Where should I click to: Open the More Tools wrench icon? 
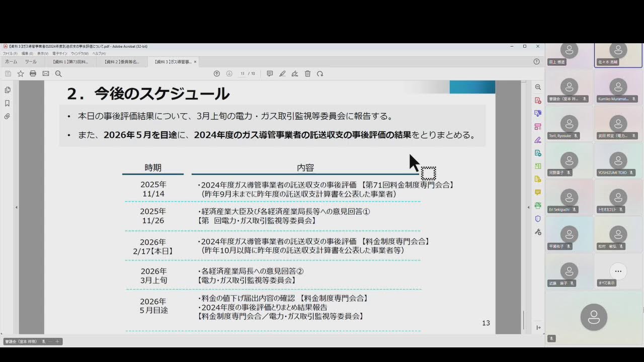[538, 232]
